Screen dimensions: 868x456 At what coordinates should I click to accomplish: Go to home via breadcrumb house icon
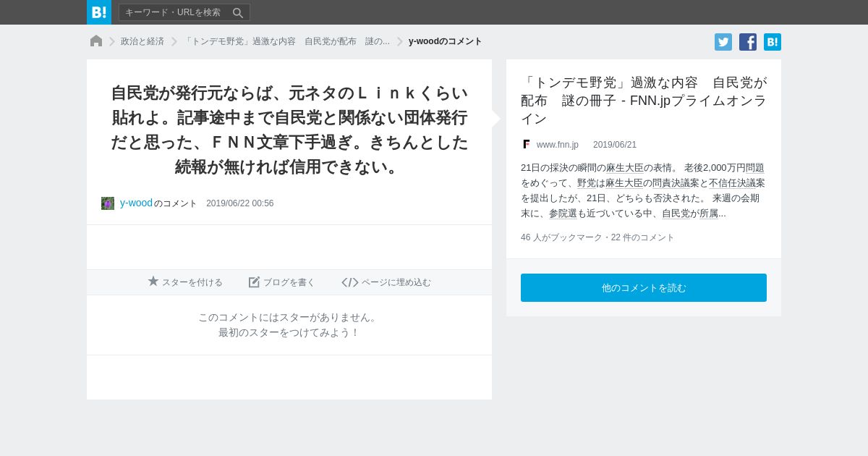click(96, 41)
